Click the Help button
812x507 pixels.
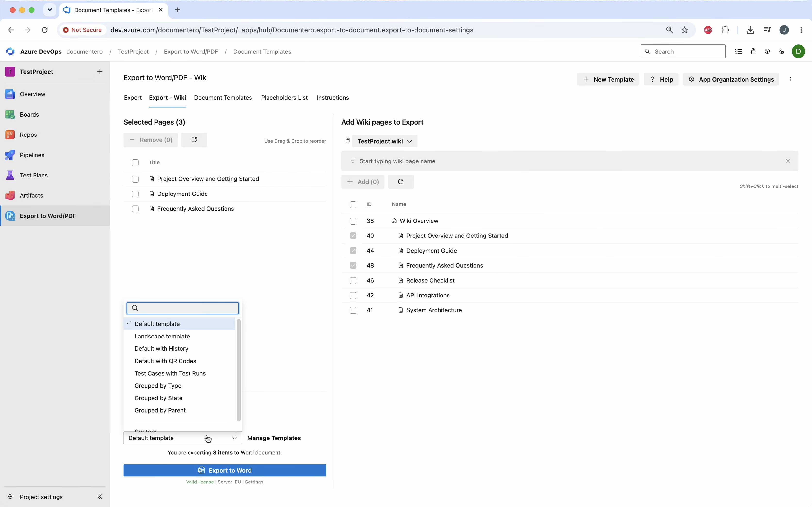(661, 79)
